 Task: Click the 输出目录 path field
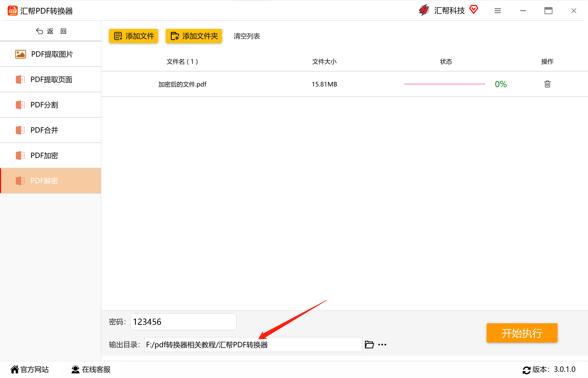253,345
